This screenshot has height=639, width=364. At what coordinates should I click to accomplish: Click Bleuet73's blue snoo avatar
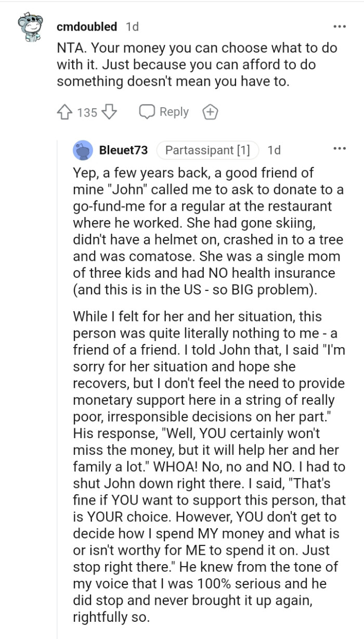82,149
